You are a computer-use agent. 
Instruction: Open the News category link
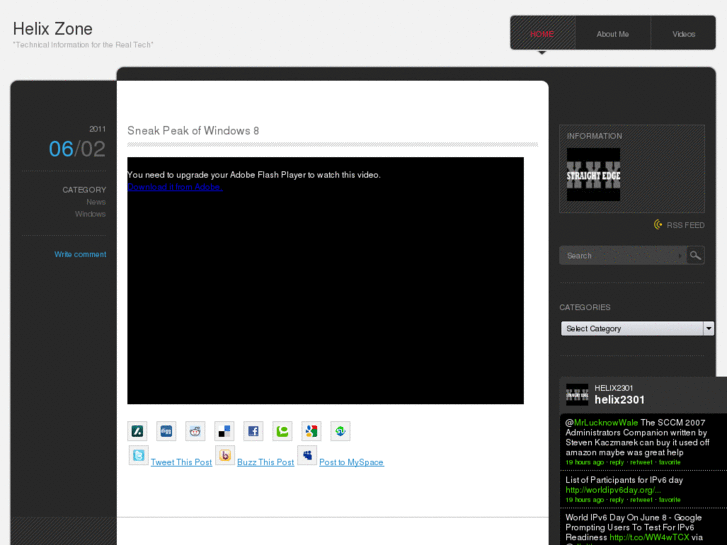(x=96, y=202)
